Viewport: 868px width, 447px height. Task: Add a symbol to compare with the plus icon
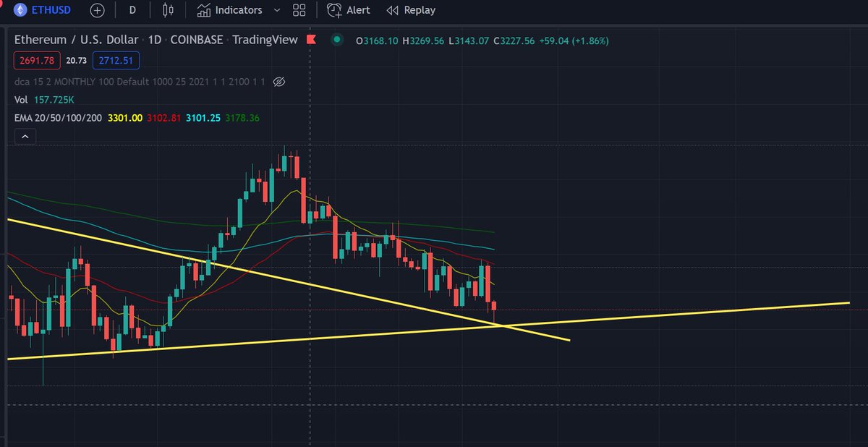[x=98, y=10]
